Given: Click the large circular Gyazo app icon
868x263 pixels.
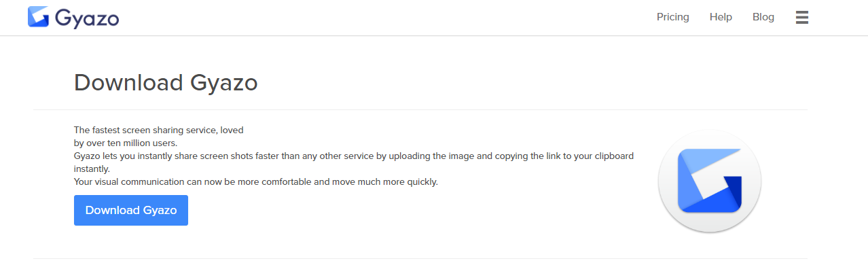Looking at the screenshot, I should tap(710, 181).
